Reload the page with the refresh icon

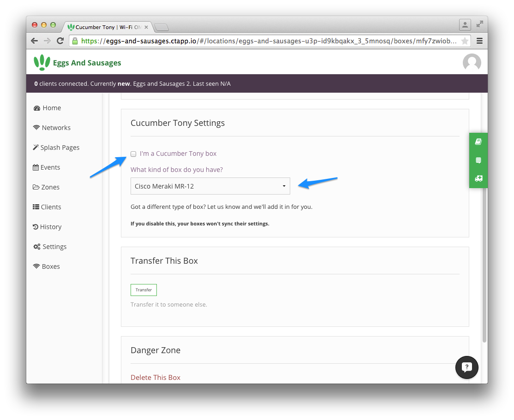(x=60, y=41)
